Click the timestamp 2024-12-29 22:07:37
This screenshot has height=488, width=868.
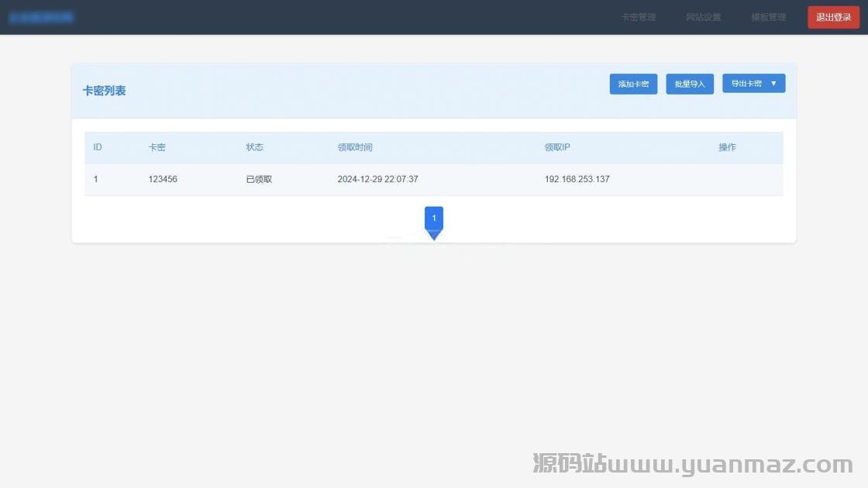pos(377,179)
